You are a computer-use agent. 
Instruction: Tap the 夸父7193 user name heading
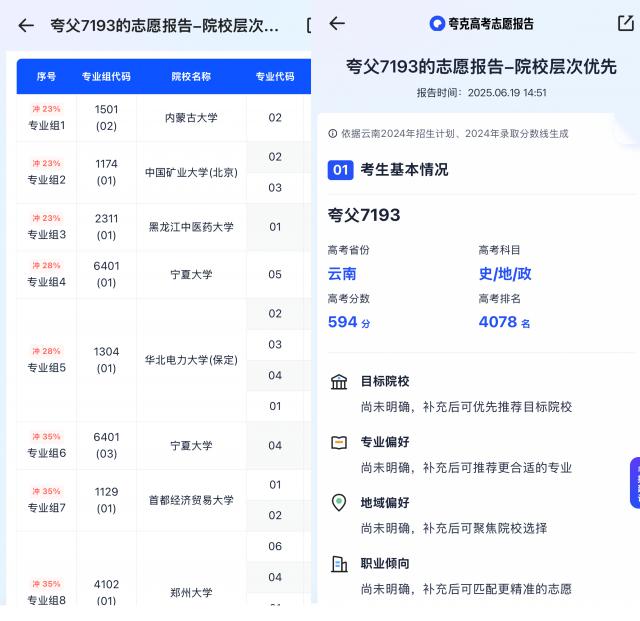coord(364,215)
